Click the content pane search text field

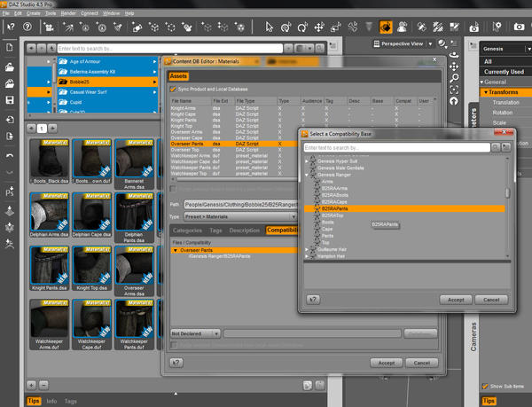(x=169, y=49)
